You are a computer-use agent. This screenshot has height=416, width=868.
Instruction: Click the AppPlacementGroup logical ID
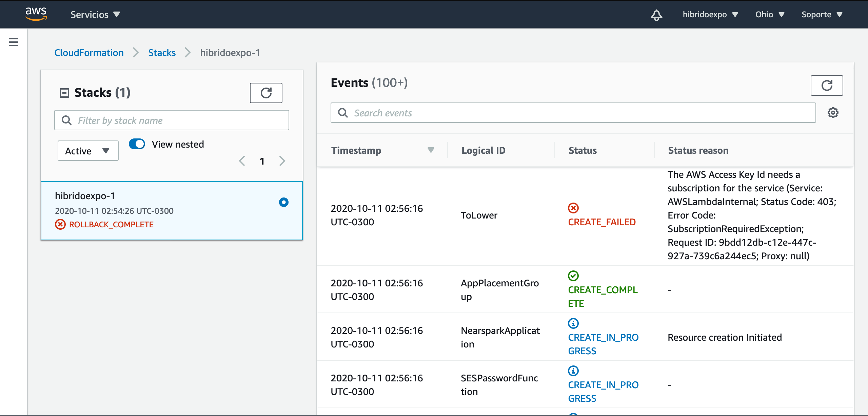500,289
